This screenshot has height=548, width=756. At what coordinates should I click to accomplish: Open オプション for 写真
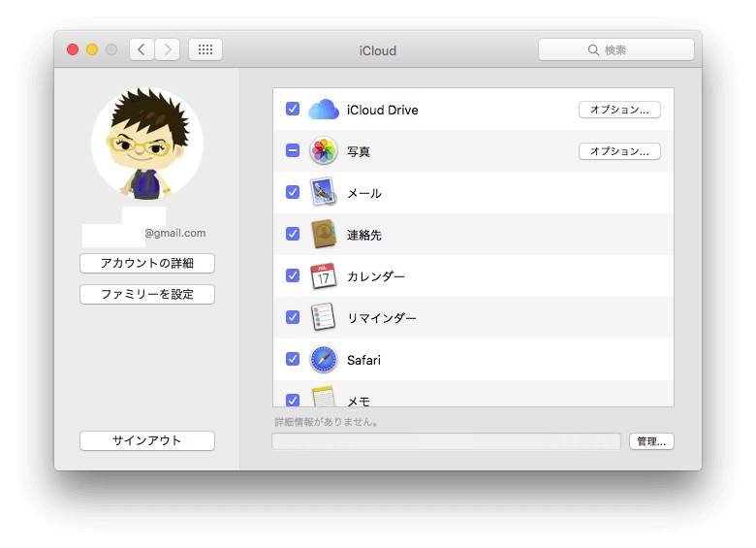coord(619,151)
